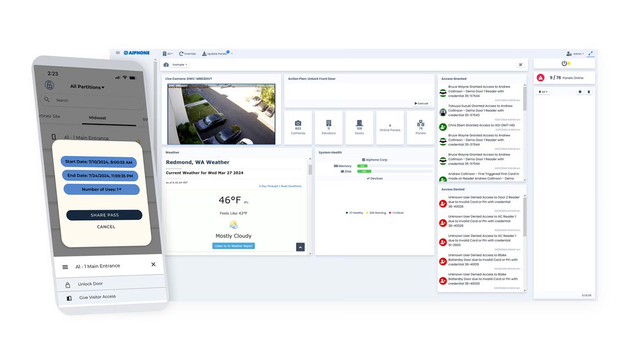
Task: Open the 79 Panels tile
Action: [421, 128]
